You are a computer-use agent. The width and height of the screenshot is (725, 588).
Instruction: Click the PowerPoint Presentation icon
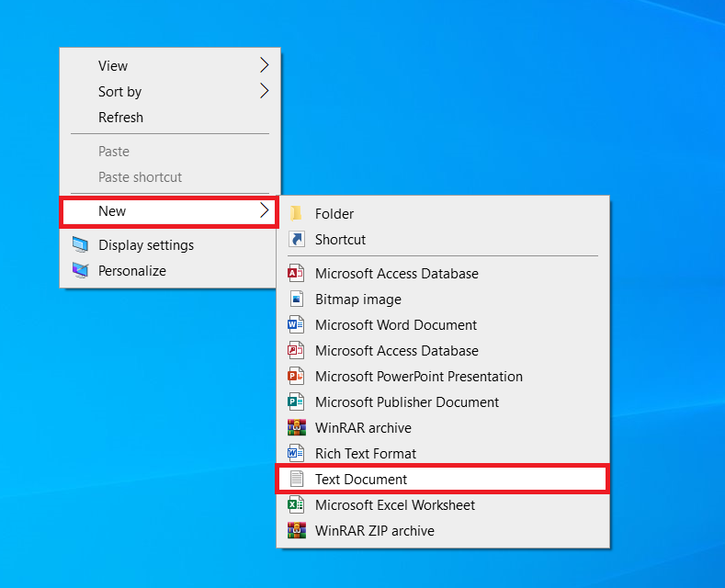coord(296,376)
